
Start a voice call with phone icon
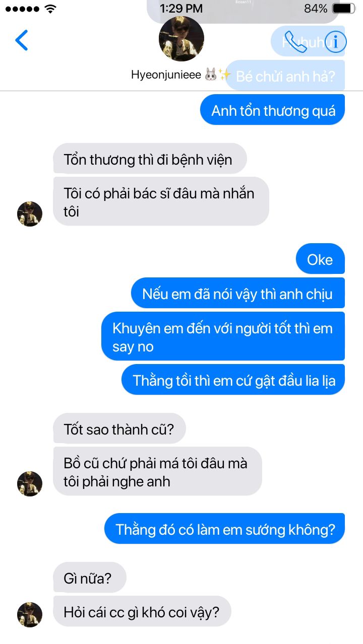295,41
